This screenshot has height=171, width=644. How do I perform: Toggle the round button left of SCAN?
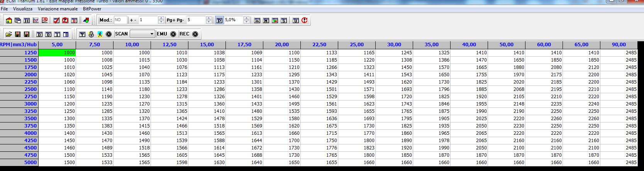(x=109, y=34)
